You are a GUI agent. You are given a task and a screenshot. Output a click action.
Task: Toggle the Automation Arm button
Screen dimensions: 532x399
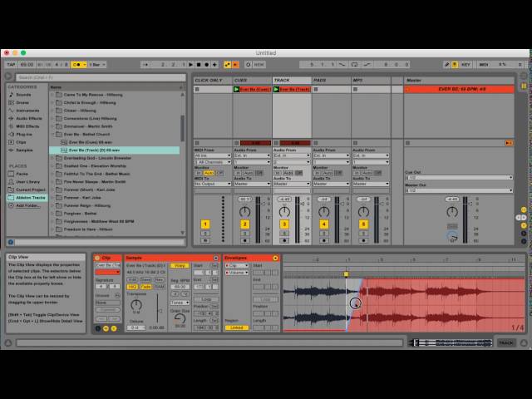227,65
